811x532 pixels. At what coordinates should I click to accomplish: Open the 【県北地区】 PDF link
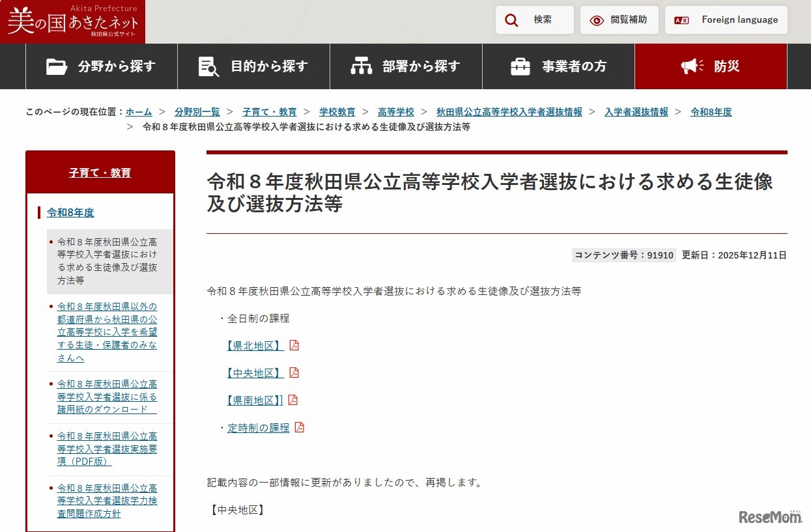tap(255, 346)
